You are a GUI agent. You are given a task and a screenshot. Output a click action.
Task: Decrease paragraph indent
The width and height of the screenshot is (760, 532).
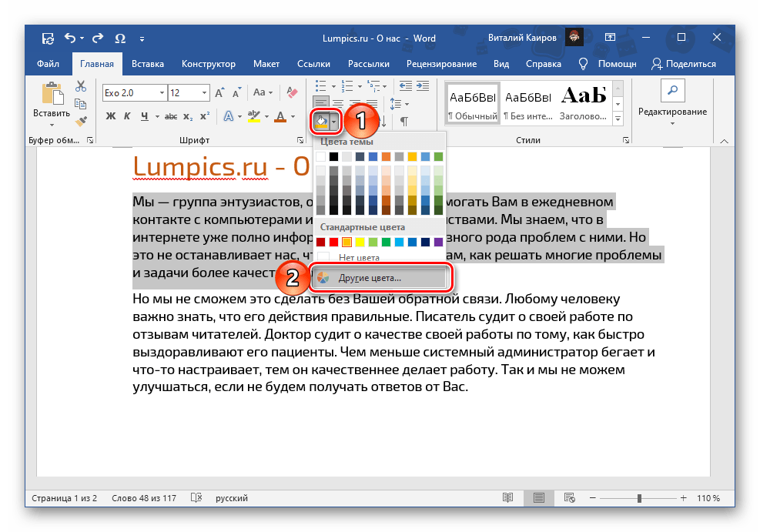point(406,85)
